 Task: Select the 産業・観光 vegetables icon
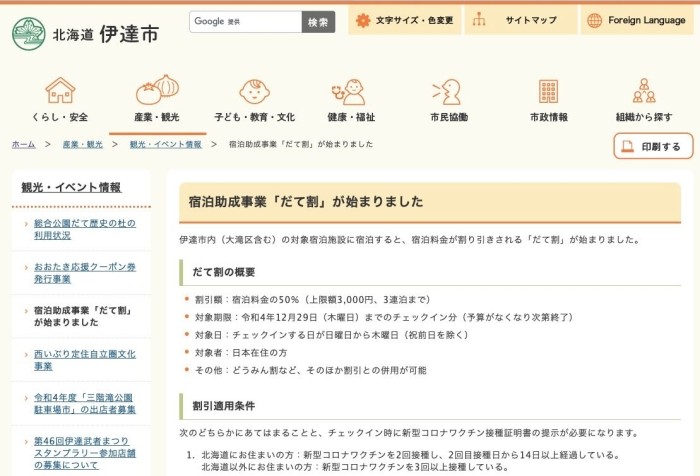tap(156, 90)
